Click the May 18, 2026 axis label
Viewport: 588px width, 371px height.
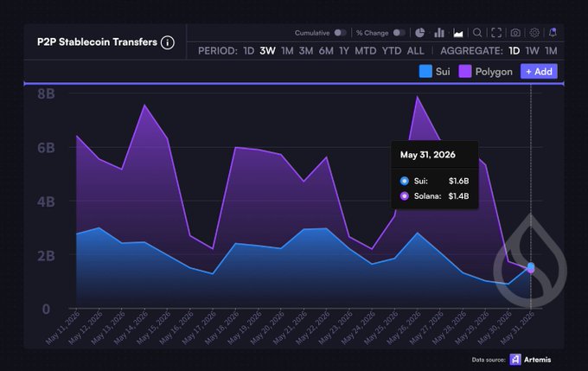click(222, 328)
